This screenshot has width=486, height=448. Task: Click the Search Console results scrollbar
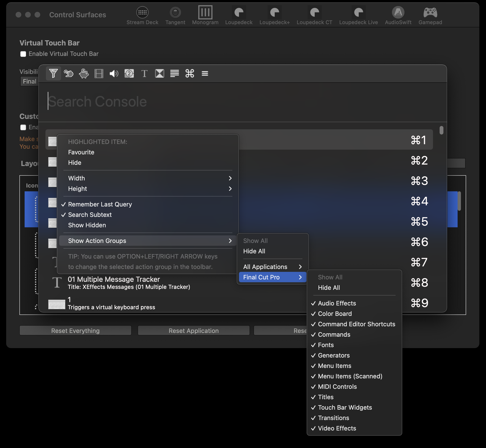(442, 130)
